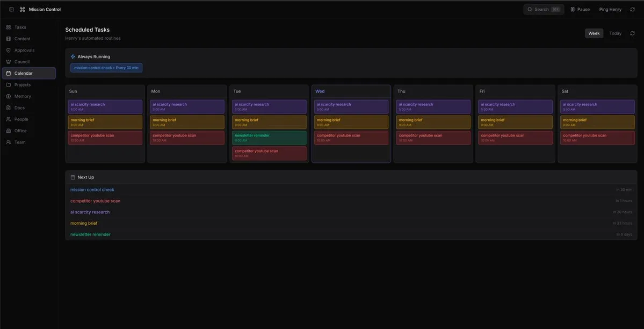Screen dimensions: 644x329
Task: Click the Search field in header
Action: (x=543, y=9)
